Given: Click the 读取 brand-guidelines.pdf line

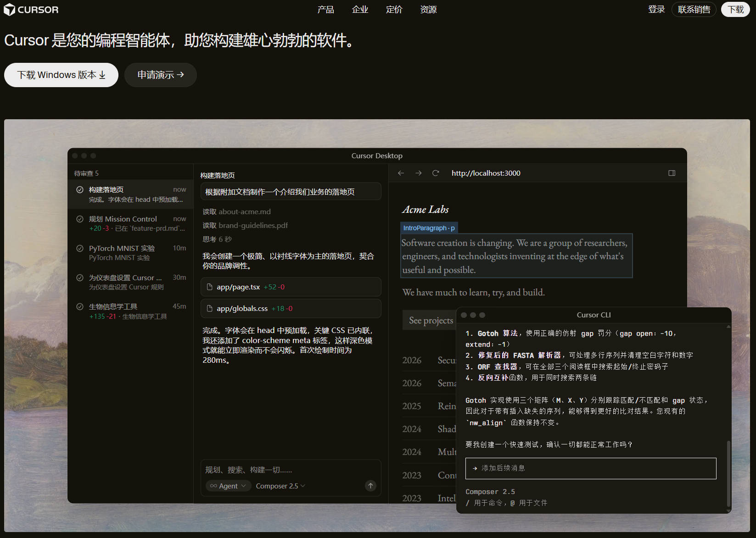Looking at the screenshot, I should click(x=246, y=226).
